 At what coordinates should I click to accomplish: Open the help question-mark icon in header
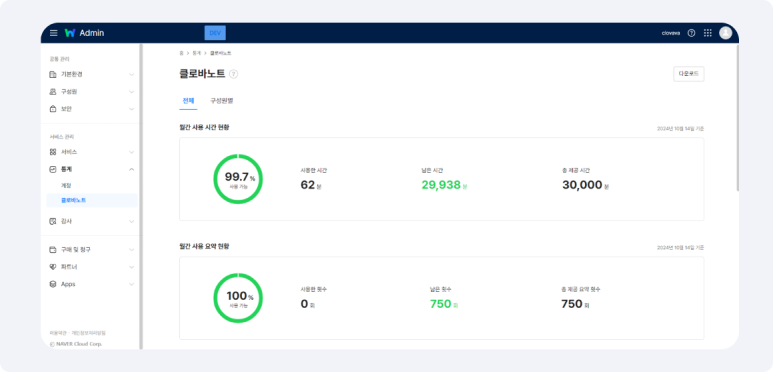tap(692, 33)
